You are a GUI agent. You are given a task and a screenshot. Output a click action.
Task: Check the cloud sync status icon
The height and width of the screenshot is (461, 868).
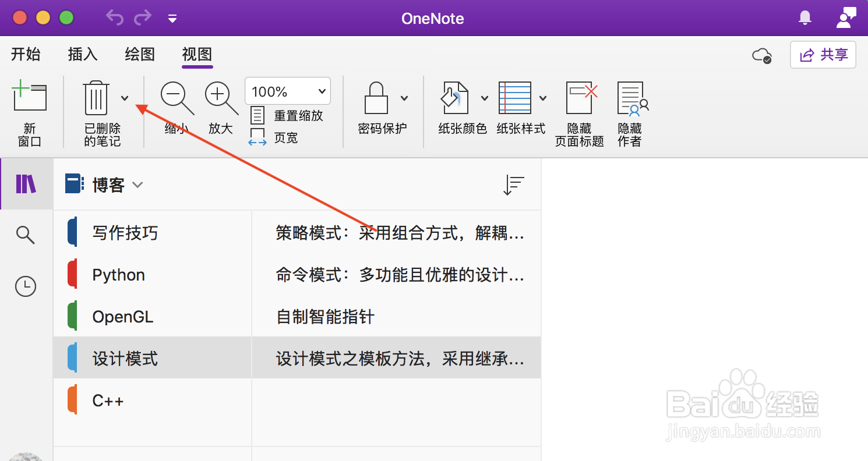761,55
